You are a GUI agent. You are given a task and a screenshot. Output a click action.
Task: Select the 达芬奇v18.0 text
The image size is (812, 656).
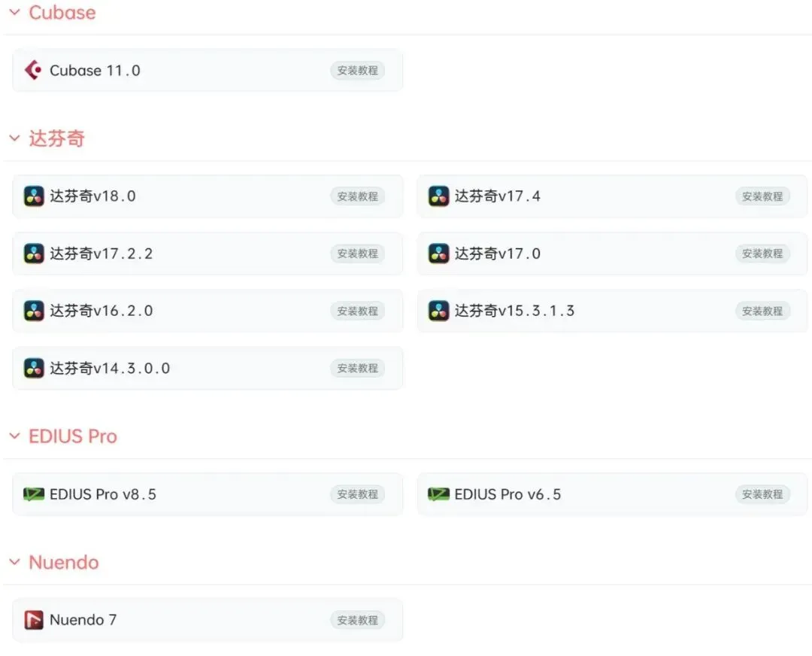(x=92, y=196)
